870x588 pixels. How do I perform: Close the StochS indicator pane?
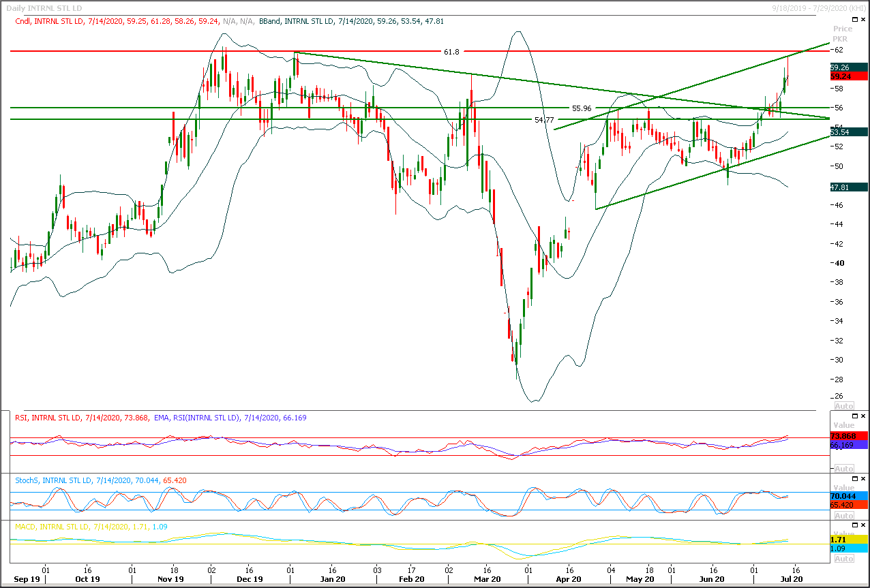click(x=863, y=480)
